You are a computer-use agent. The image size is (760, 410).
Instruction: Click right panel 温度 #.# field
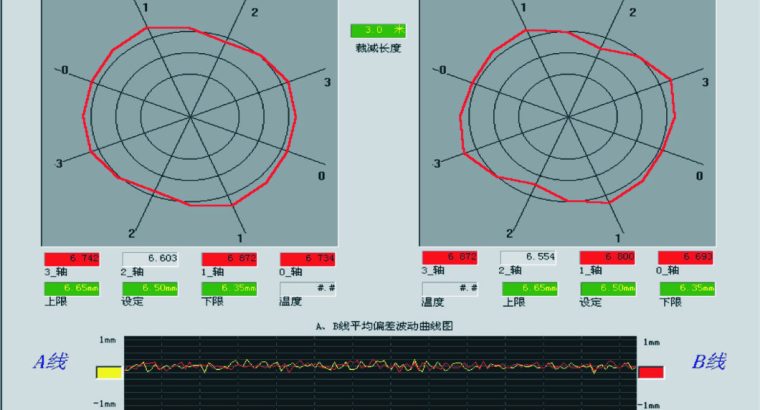coord(450,289)
